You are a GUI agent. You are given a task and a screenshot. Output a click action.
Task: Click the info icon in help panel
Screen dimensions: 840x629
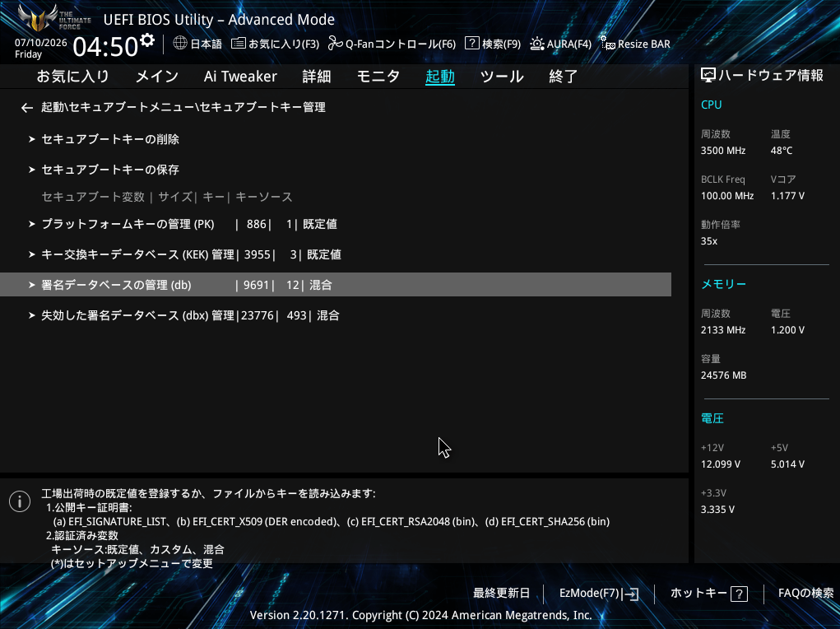[x=20, y=501]
